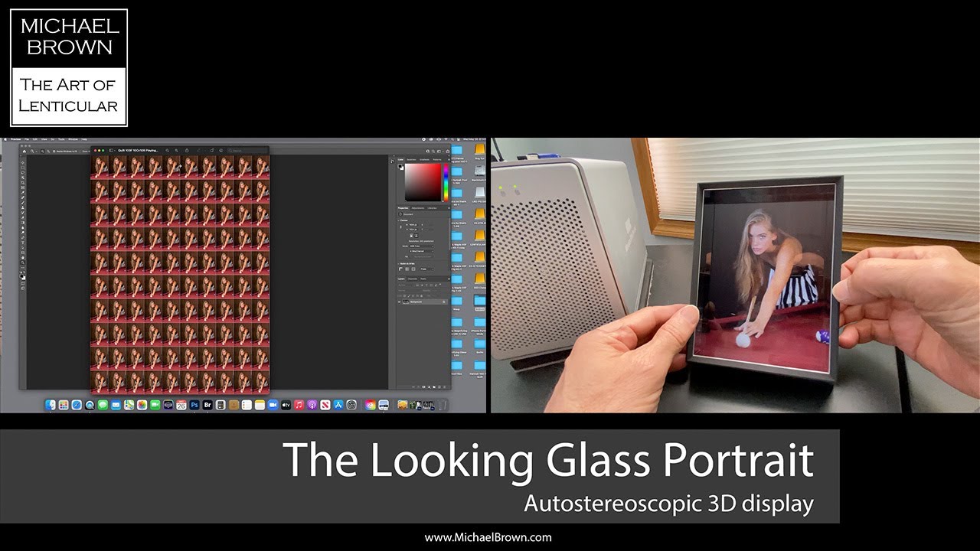This screenshot has height=551, width=980.
Task: Open the RGB Color mode dropdown in Properties
Action: tap(421, 246)
